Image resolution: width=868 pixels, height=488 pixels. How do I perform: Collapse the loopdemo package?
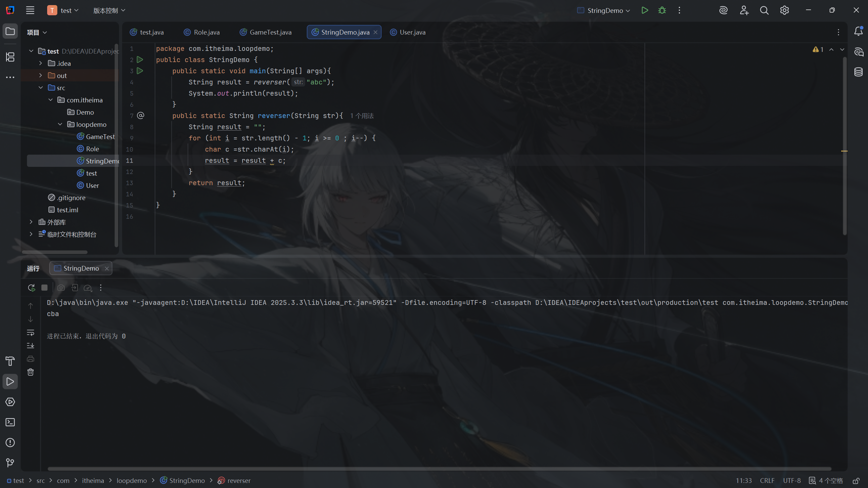click(x=60, y=124)
